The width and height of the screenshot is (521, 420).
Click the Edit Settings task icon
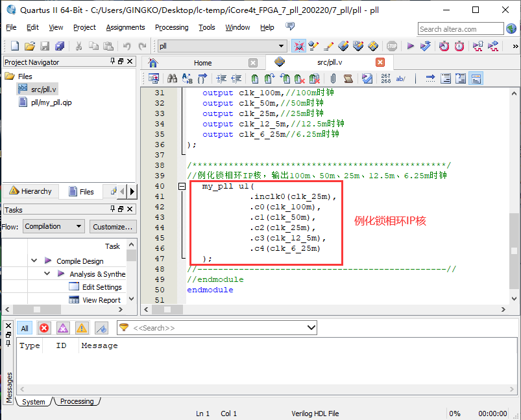pyautogui.click(x=74, y=287)
